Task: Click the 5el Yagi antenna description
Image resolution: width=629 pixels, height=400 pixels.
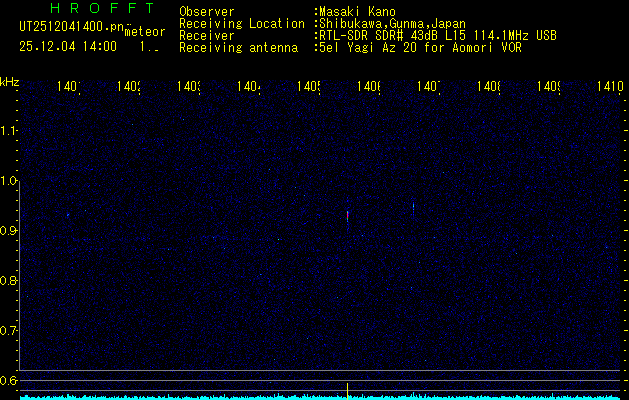Action: point(420,48)
